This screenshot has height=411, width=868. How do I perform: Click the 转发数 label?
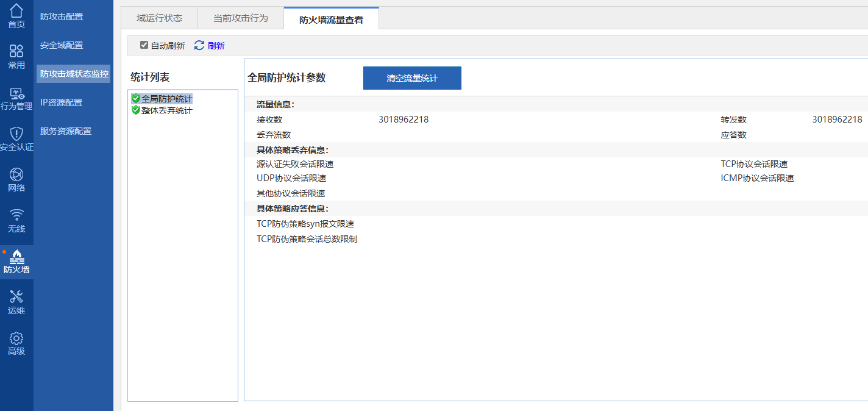pos(733,120)
